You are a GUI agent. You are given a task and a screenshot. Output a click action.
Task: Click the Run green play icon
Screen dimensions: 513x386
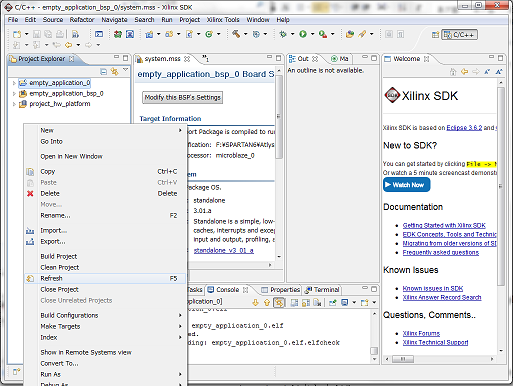(303, 34)
